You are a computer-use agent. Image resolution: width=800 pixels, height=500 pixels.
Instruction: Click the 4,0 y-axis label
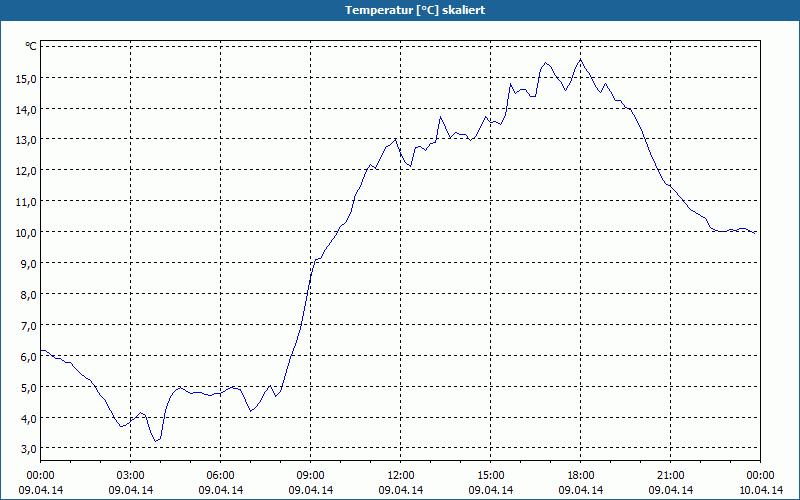click(30, 418)
